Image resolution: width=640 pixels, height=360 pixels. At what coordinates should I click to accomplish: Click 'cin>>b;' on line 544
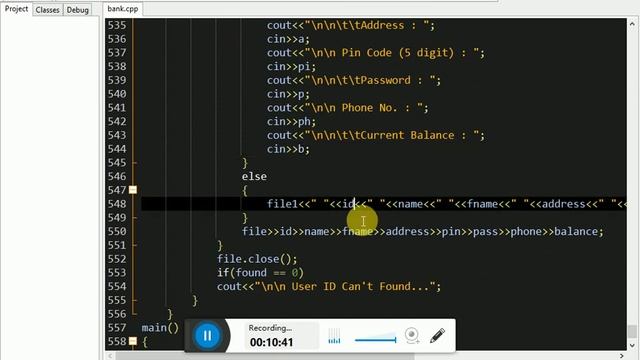(x=289, y=149)
